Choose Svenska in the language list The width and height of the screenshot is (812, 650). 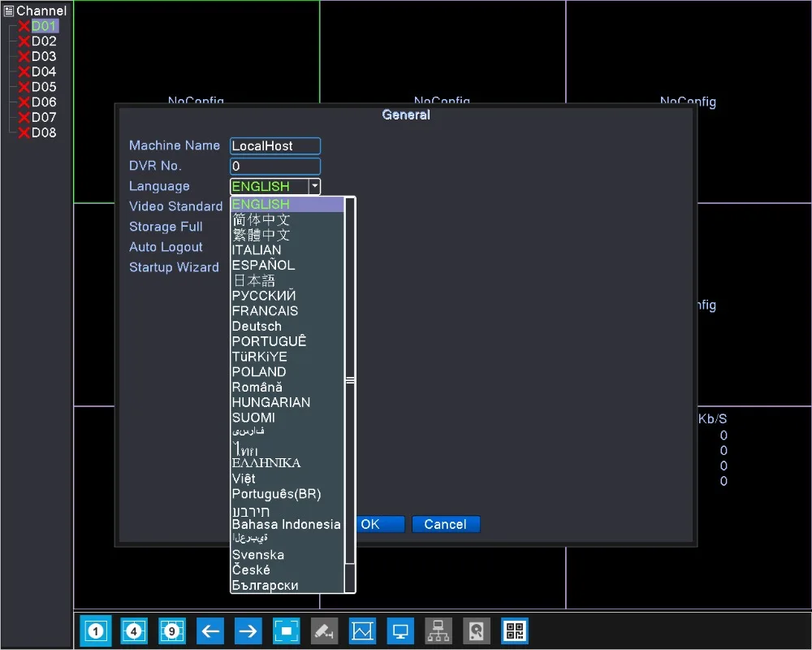[x=287, y=555]
